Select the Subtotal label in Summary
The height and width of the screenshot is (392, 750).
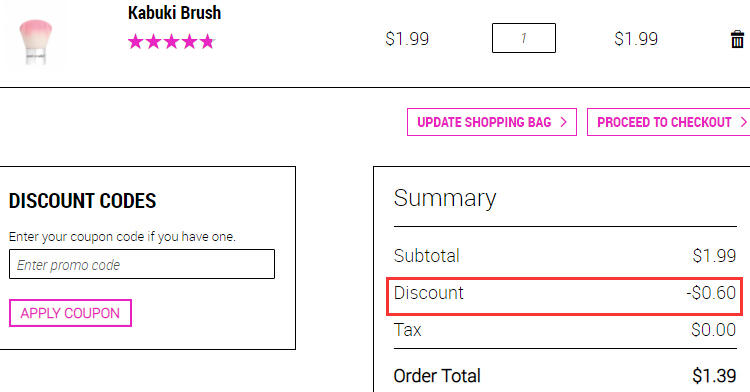pyautogui.click(x=427, y=256)
